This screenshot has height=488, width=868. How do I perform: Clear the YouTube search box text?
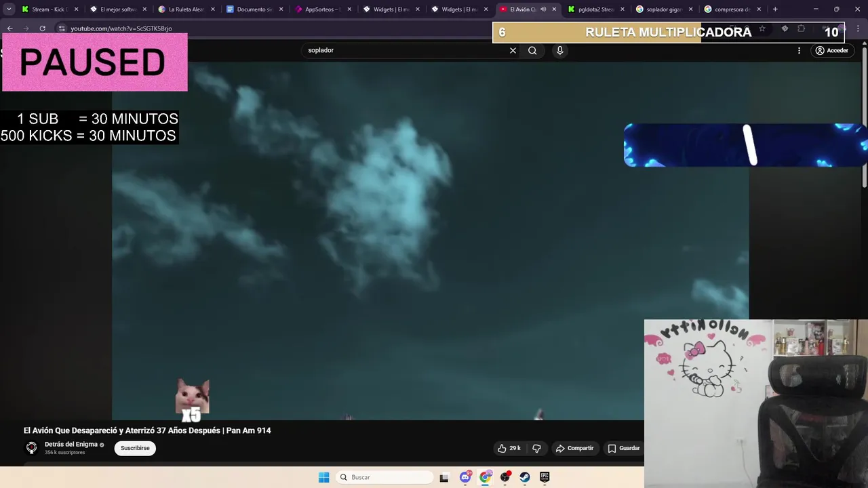point(513,50)
